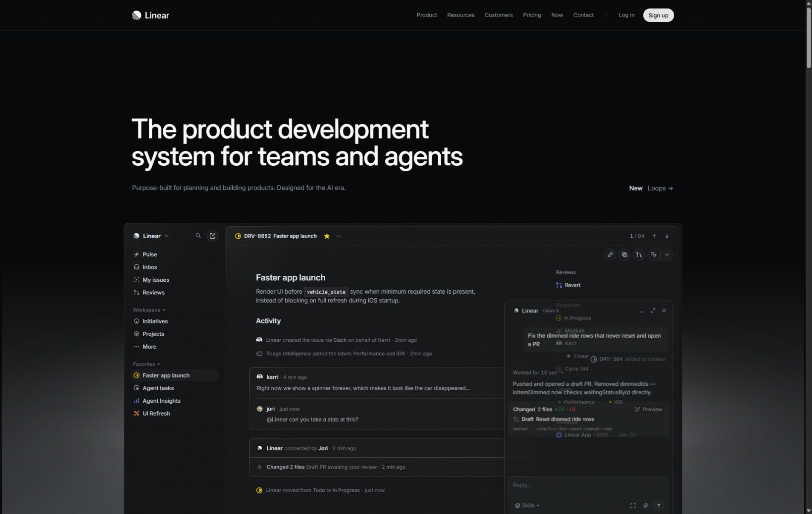Collapse the Workspace section in sidebar
Image resolution: width=812 pixels, height=514 pixels.
point(149,310)
